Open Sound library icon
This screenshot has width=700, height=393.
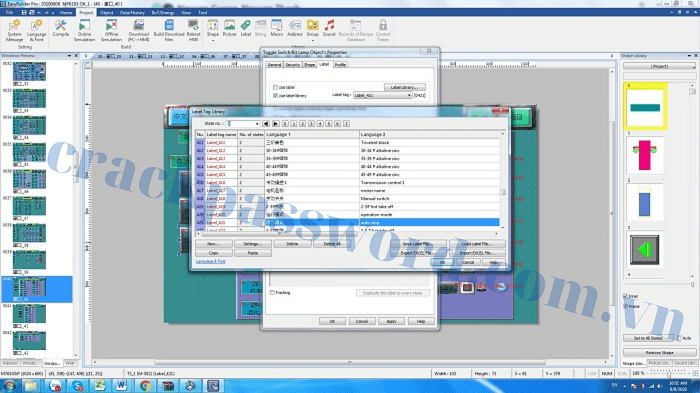tap(329, 28)
